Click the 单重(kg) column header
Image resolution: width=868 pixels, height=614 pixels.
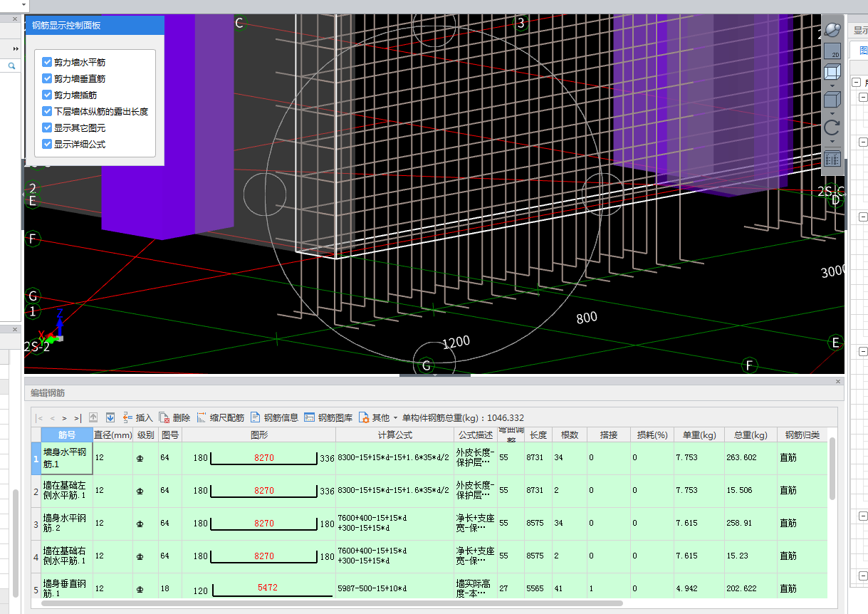699,435
